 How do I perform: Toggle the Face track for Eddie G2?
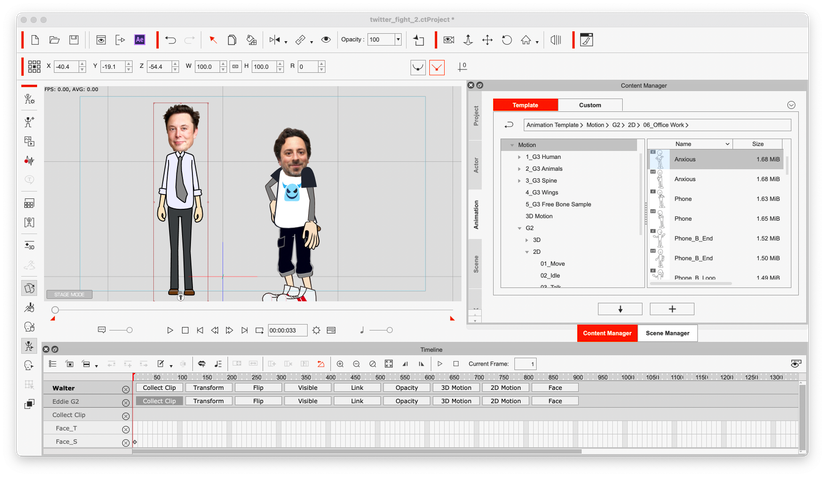[x=555, y=401]
